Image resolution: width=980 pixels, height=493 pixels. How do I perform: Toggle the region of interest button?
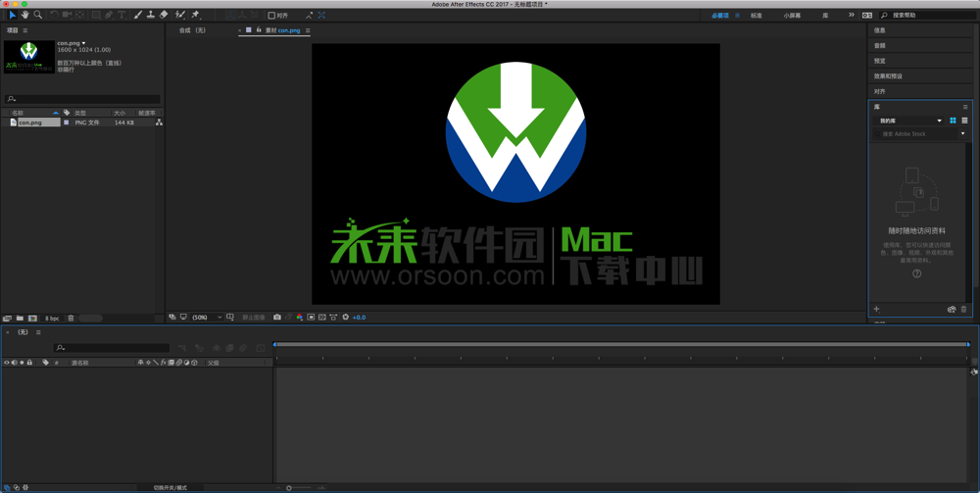[311, 318]
